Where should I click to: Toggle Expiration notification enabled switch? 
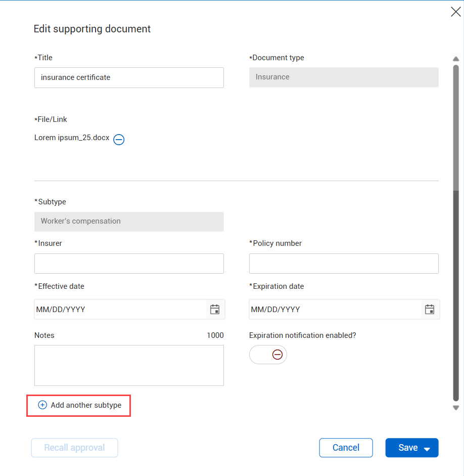268,355
